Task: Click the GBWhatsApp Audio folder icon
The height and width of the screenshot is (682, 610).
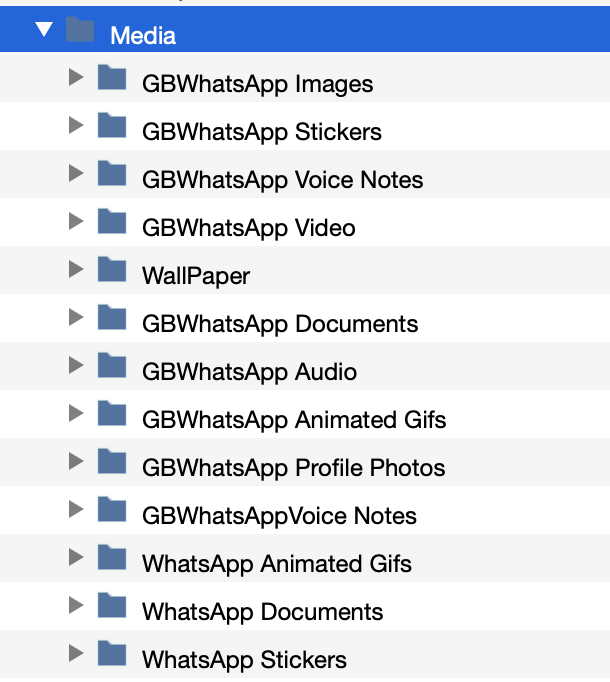Action: click(112, 365)
